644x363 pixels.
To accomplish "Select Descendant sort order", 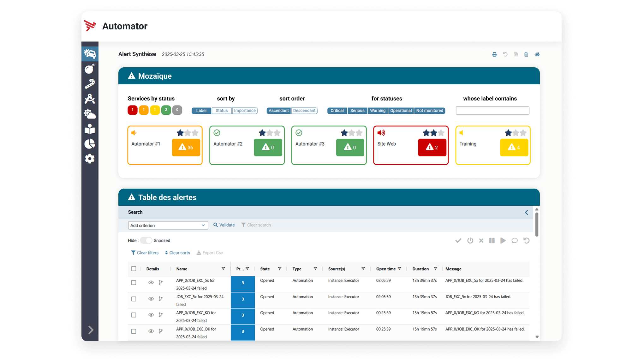I will pyautogui.click(x=304, y=111).
